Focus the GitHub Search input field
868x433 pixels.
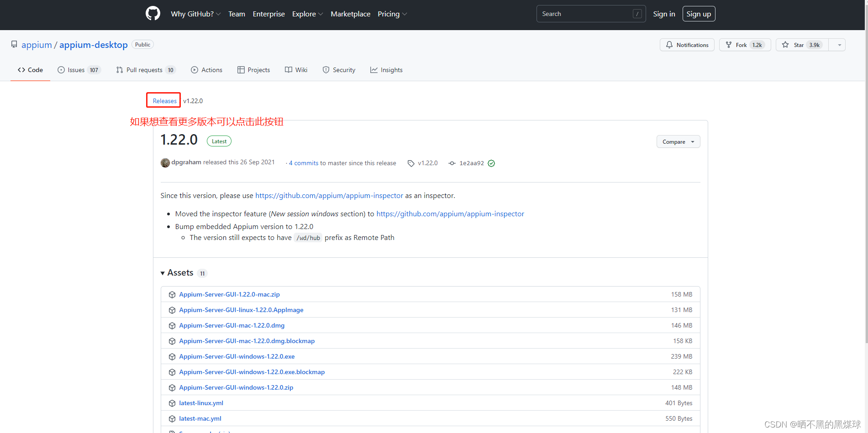click(591, 14)
